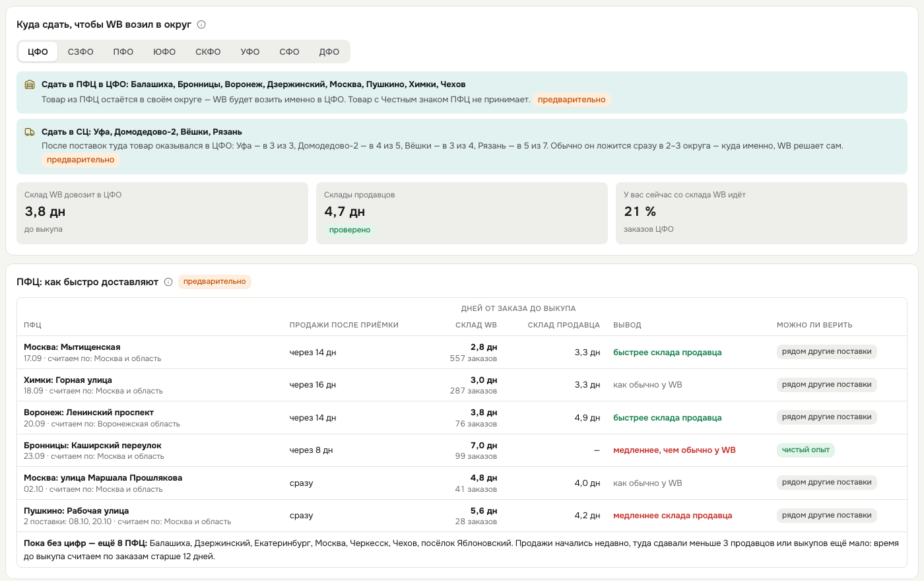Switch to the ЮФО tab
Viewport: 924px width, 581px height.
tap(164, 51)
